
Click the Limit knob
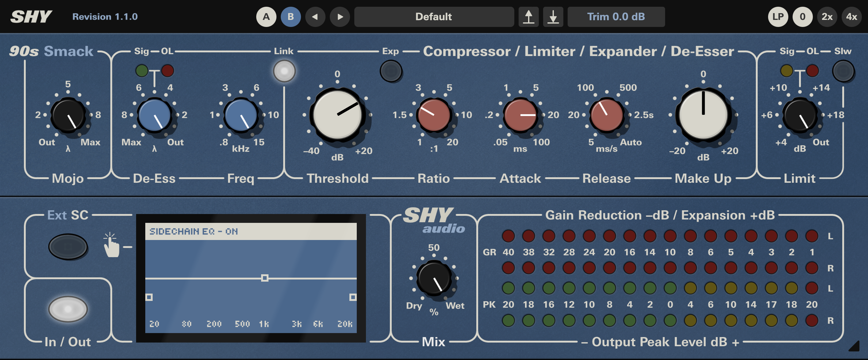[x=800, y=115]
